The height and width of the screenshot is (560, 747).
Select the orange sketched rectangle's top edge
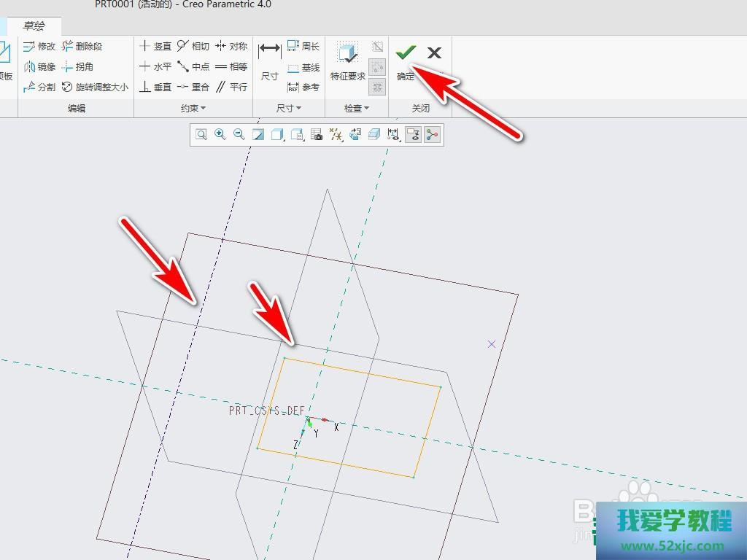pyautogui.click(x=363, y=373)
